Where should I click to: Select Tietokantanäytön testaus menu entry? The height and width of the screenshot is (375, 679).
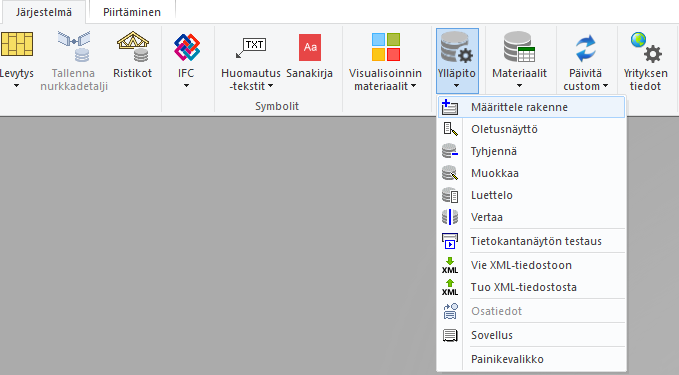point(531,241)
